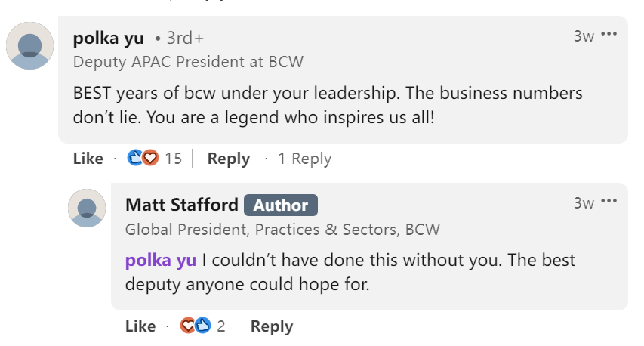View heart reaction icon on polka yu's comment
The image size is (644, 346).
[151, 158]
